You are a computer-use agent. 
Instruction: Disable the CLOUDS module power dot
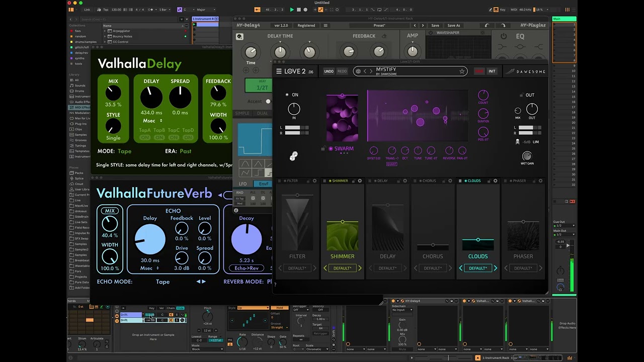click(465, 181)
